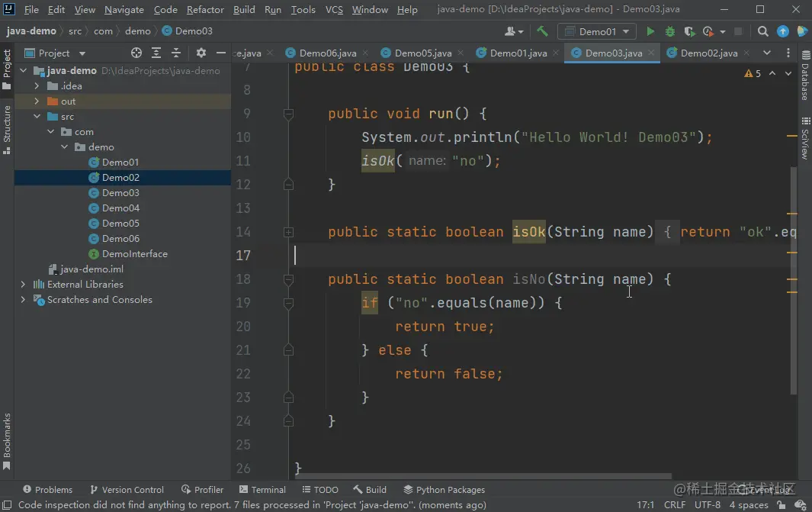Go to previous highlighted problem arrow

[772, 73]
